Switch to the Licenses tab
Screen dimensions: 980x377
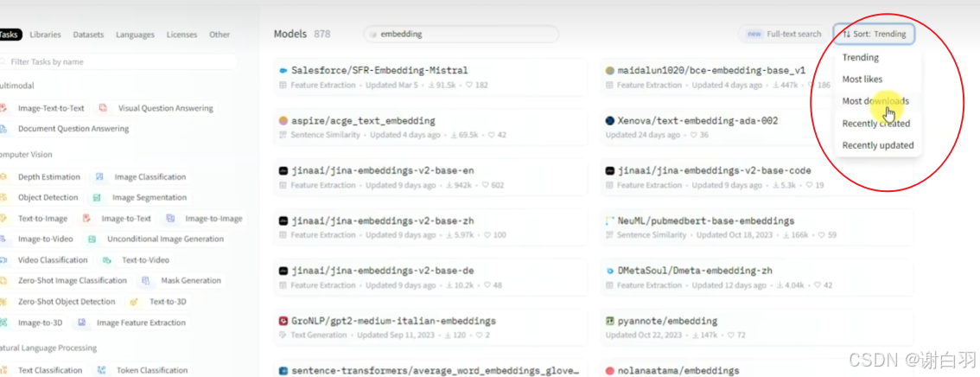(x=181, y=35)
